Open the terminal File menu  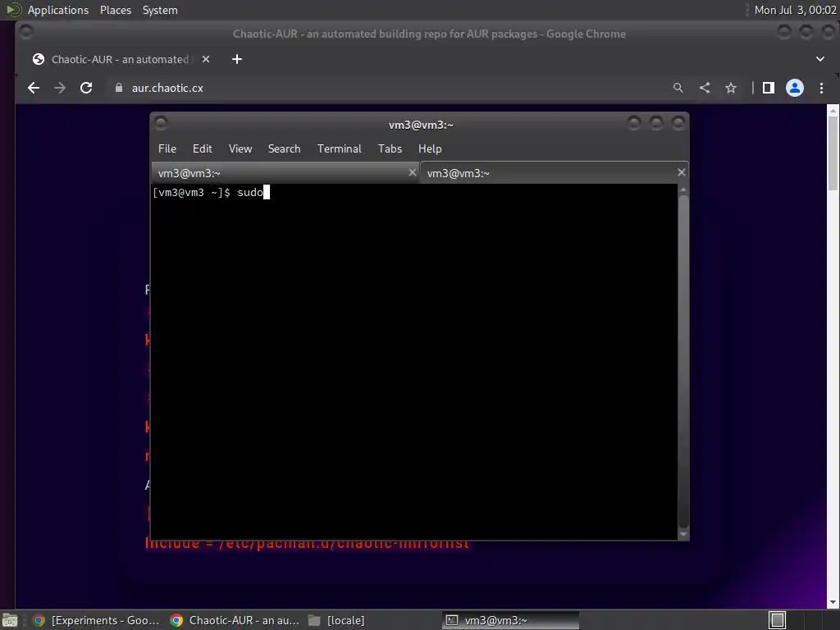[167, 149]
